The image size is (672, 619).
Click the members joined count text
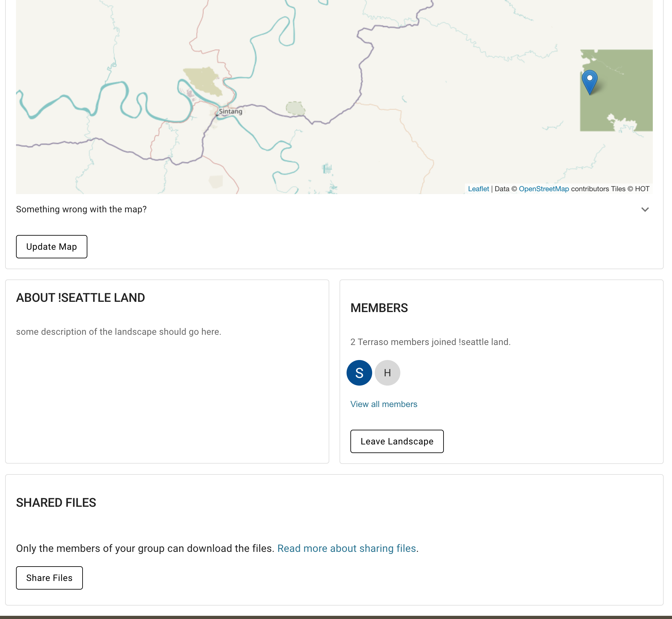click(430, 342)
